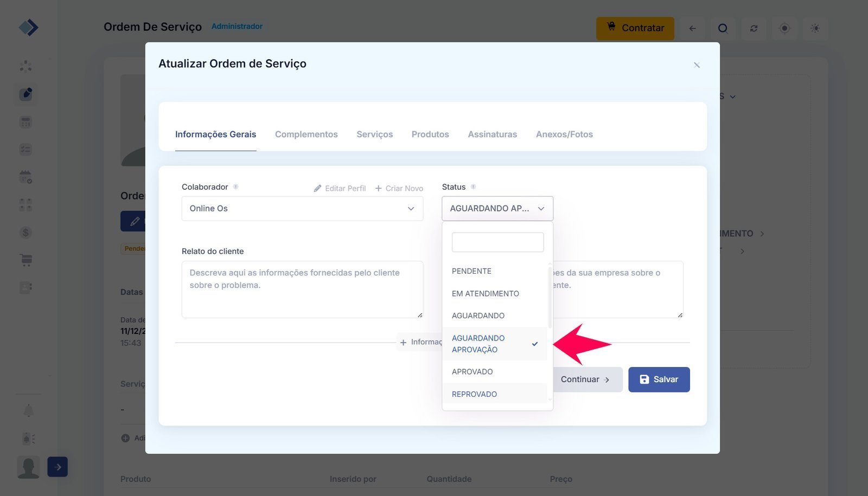
Task: Switch to the Anexos/Fotos tab
Action: coord(564,134)
